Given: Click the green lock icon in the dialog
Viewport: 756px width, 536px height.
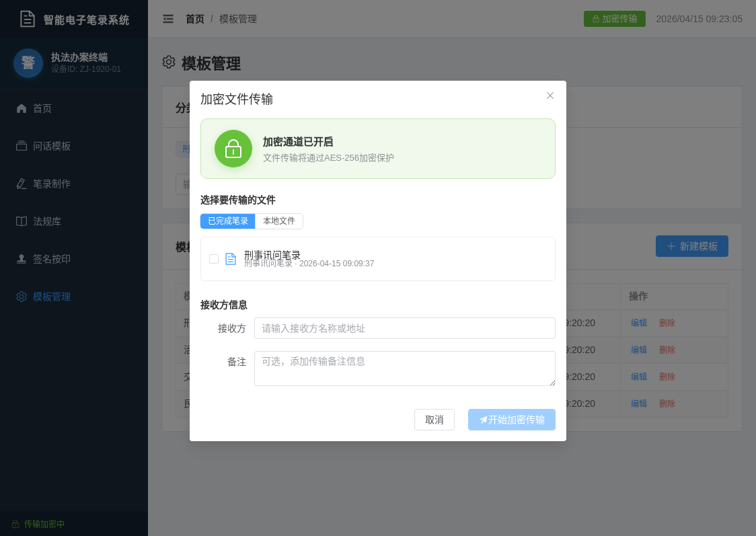Looking at the screenshot, I should coord(233,149).
